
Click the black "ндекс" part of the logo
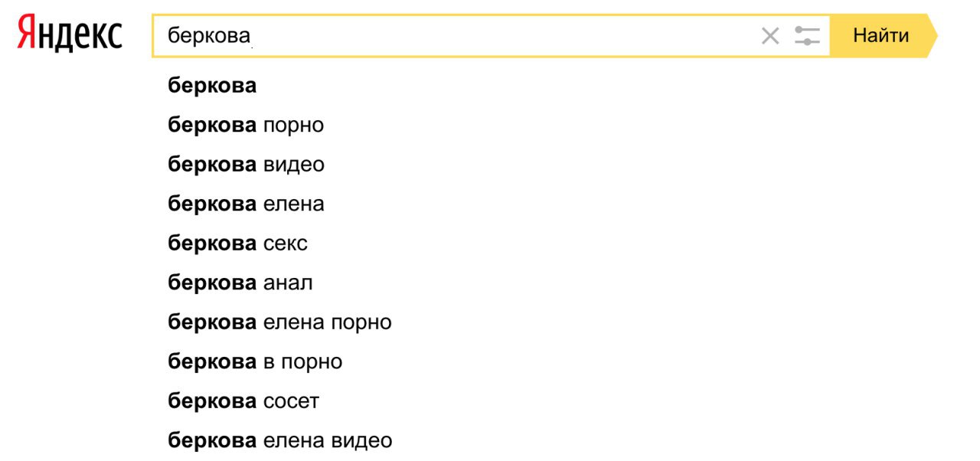(x=82, y=37)
